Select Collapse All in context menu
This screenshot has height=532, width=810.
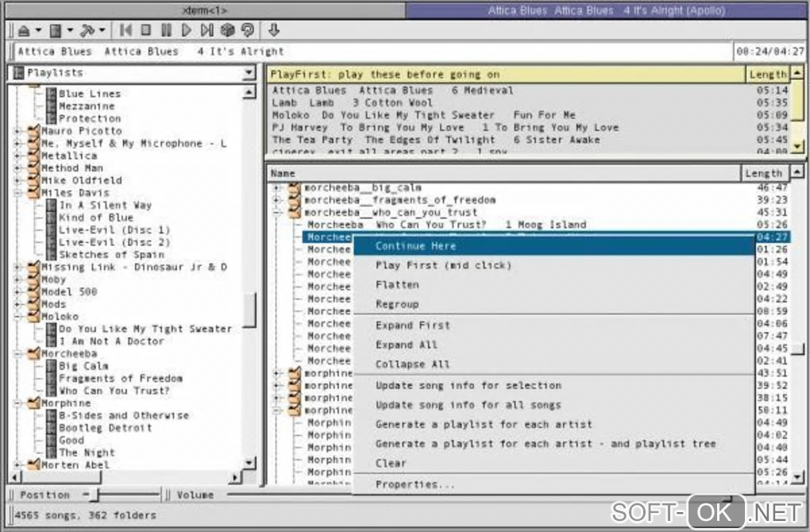point(412,364)
